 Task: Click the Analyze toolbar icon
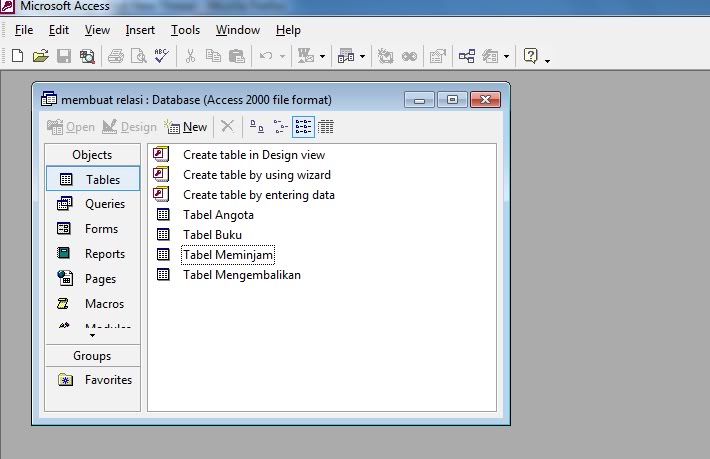point(346,56)
